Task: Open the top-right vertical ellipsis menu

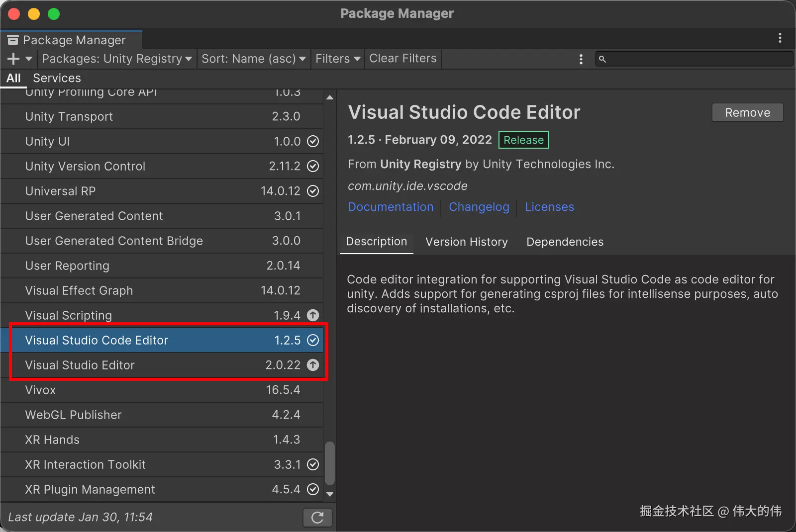Action: pyautogui.click(x=780, y=38)
